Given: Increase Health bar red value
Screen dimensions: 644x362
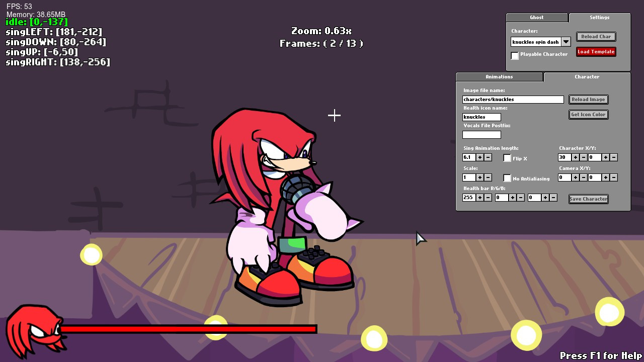Looking at the screenshot, I should (x=480, y=198).
